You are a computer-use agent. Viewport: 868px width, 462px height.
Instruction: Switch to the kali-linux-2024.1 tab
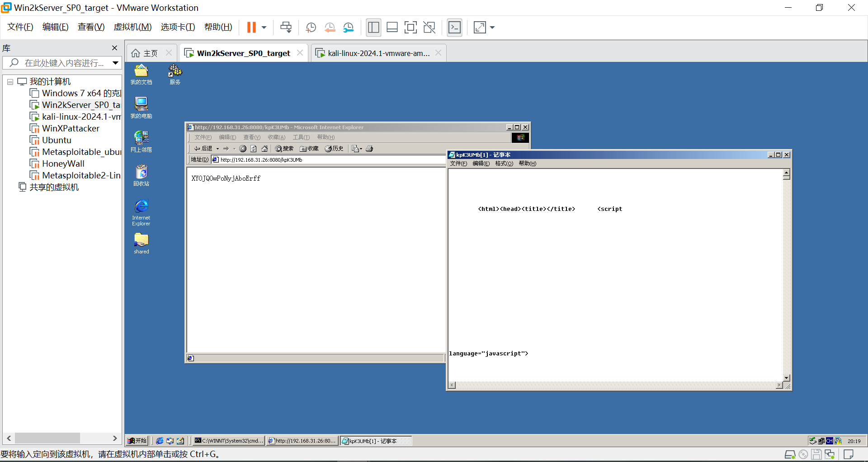(379, 53)
